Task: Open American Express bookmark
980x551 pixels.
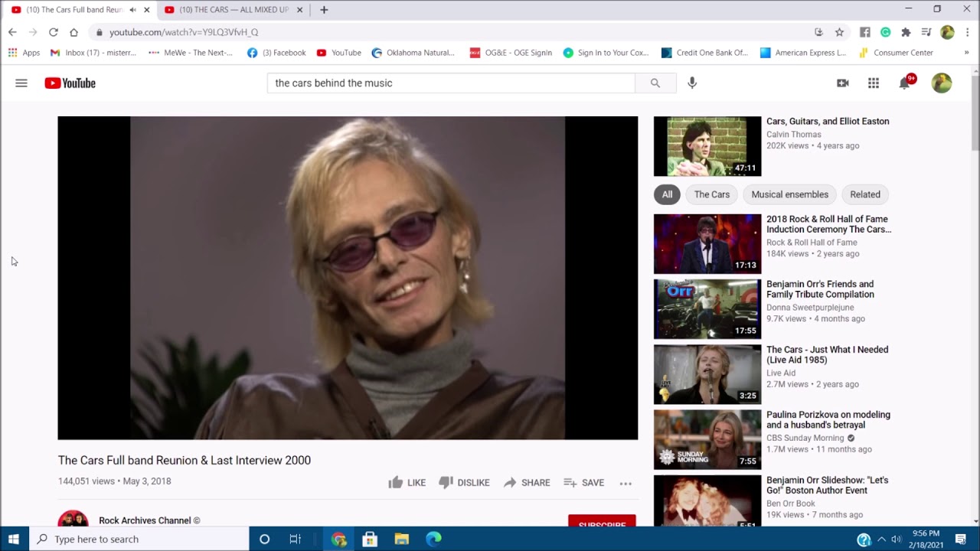Action: 803,53
